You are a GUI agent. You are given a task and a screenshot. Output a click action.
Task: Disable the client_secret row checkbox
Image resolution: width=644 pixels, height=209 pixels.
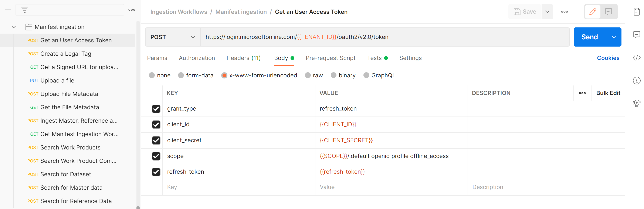pos(156,140)
